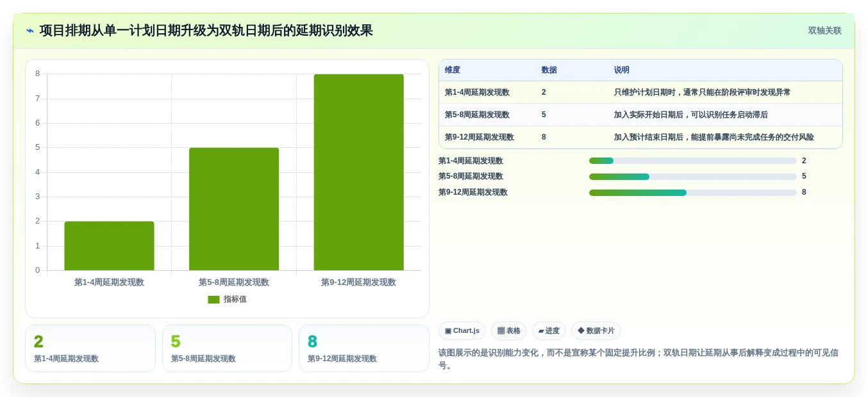Click x-axis label 第1-4周延期发现数
Viewport: 868px width, 397px height.
(x=109, y=282)
